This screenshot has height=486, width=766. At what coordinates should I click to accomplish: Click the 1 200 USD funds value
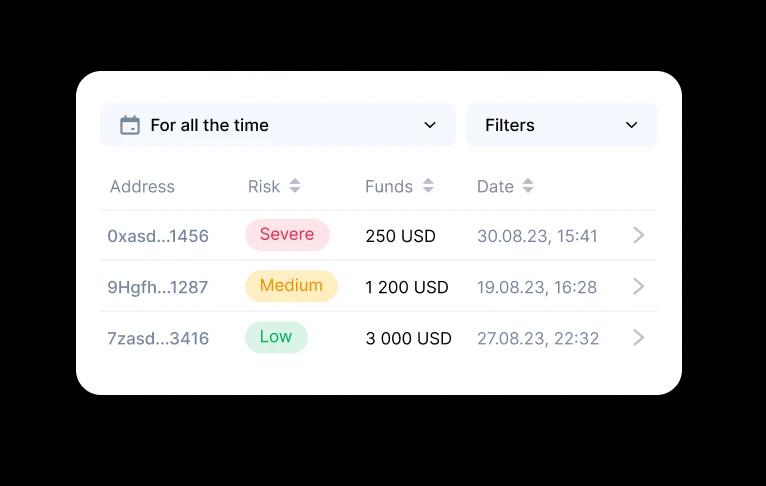[x=407, y=288]
